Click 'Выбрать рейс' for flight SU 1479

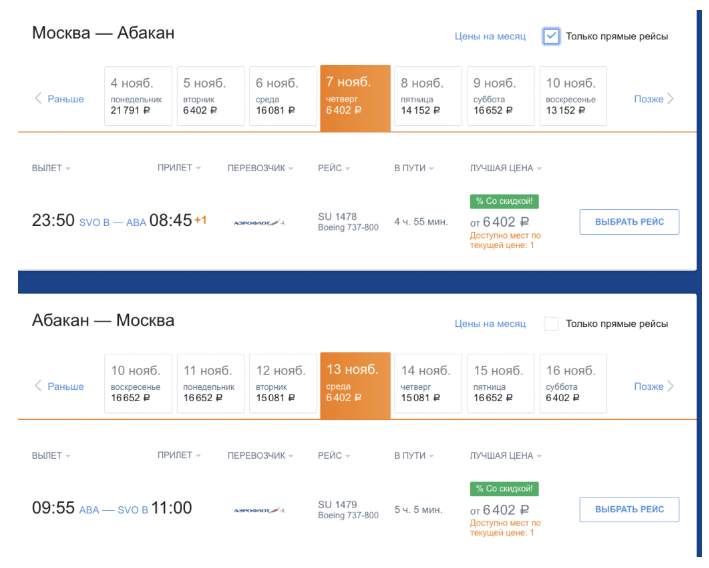[629, 509]
